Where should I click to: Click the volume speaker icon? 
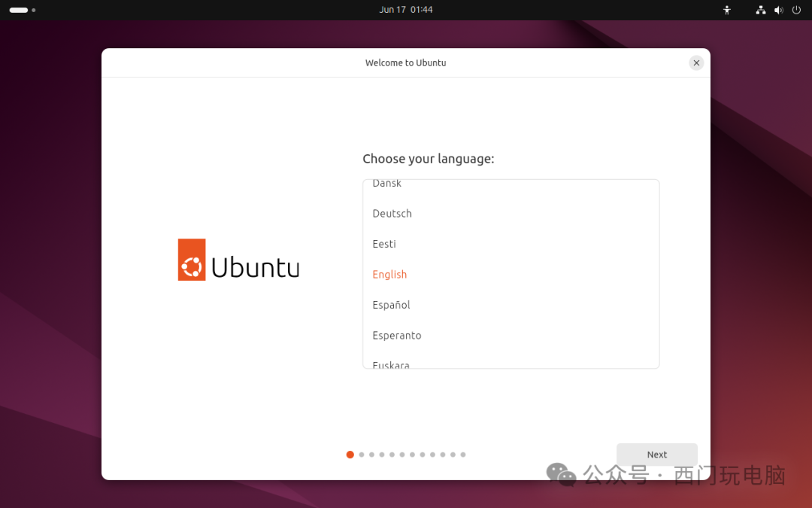778,10
